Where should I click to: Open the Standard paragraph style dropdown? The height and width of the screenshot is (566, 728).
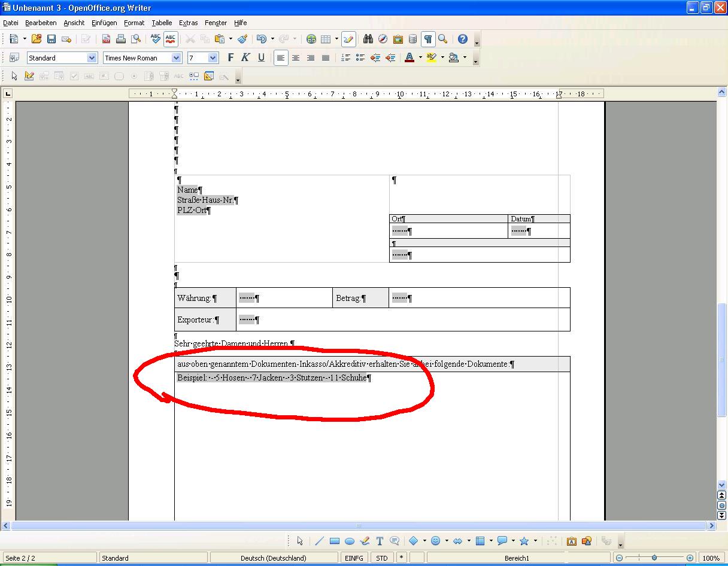coord(92,58)
